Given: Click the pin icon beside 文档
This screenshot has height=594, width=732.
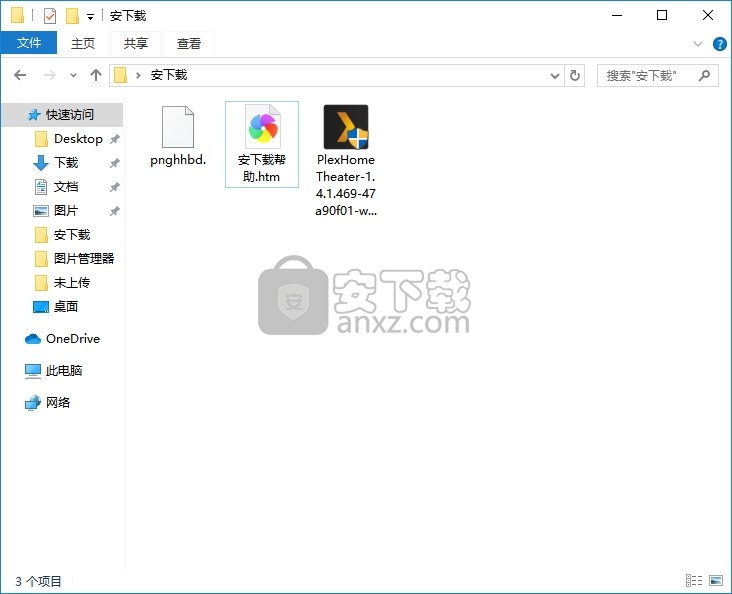Looking at the screenshot, I should point(114,187).
